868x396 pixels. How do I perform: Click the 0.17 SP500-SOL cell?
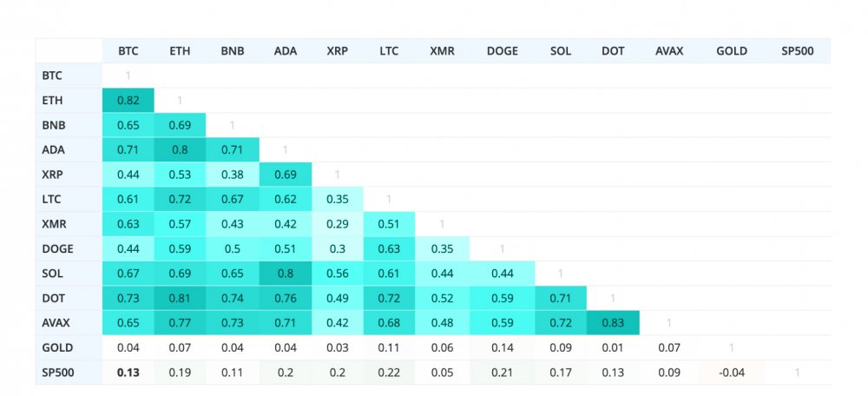click(x=561, y=373)
